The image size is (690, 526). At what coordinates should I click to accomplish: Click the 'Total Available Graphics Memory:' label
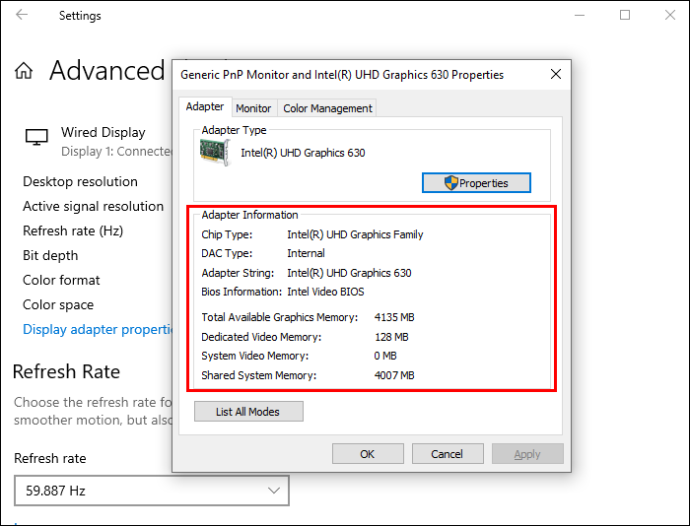point(279,317)
